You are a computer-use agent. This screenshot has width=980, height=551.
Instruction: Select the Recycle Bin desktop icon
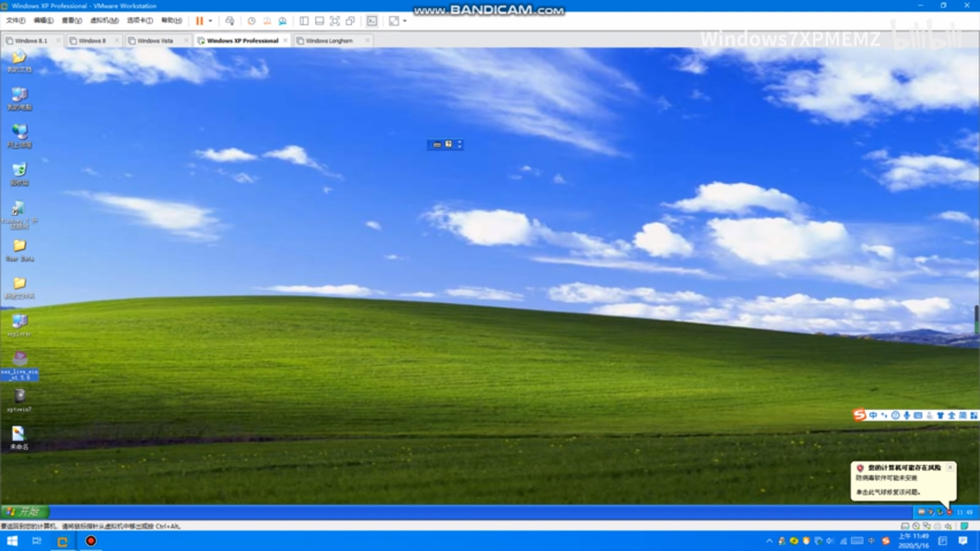click(19, 174)
